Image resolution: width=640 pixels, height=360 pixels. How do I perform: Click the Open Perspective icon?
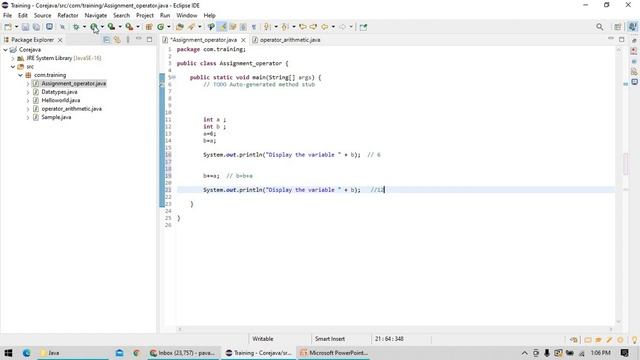[x=618, y=27]
